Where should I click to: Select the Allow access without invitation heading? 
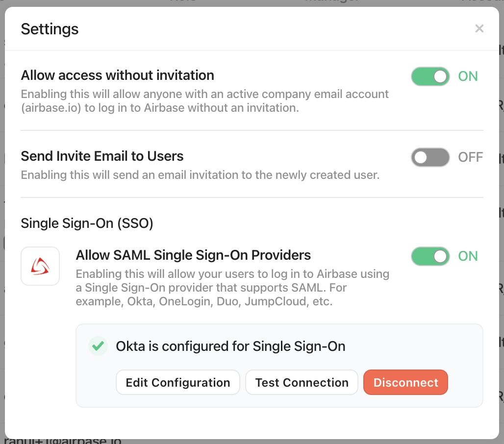coord(117,75)
